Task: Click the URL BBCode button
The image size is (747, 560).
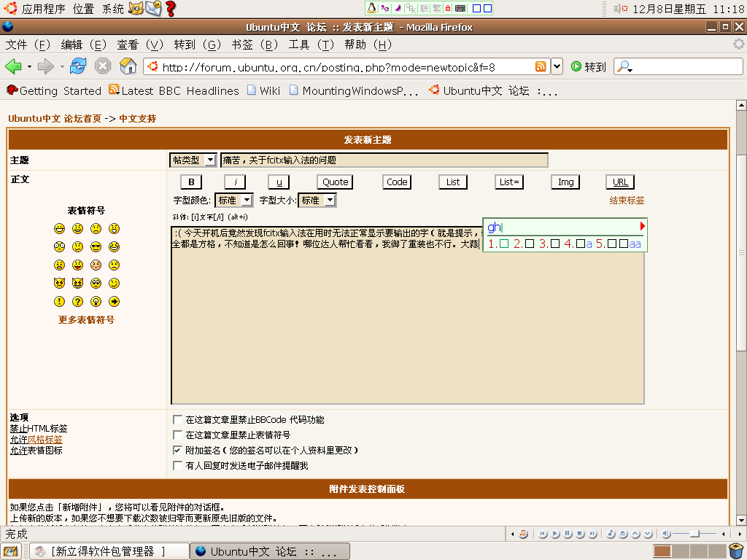Action: [620, 182]
